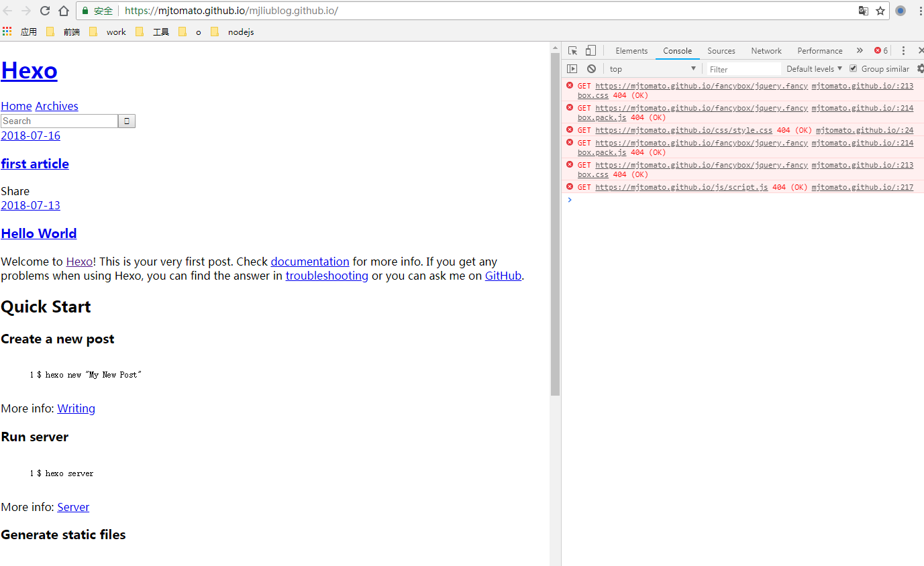The image size is (924, 566).
Task: Open the Default levels dropdown
Action: click(x=813, y=68)
